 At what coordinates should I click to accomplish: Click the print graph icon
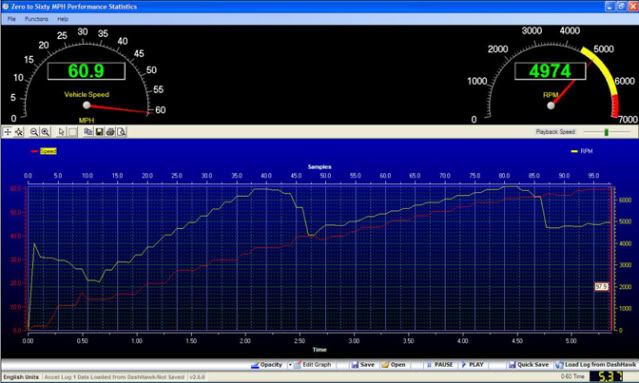[x=110, y=132]
